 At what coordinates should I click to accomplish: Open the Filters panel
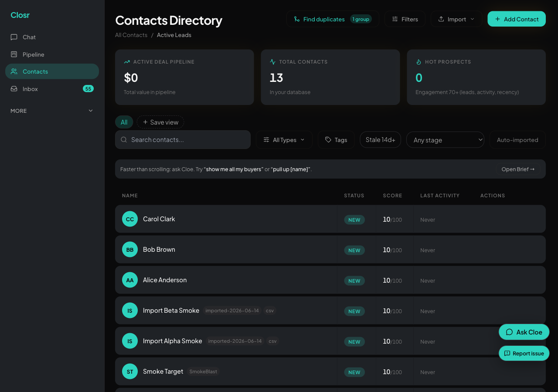[x=405, y=19]
